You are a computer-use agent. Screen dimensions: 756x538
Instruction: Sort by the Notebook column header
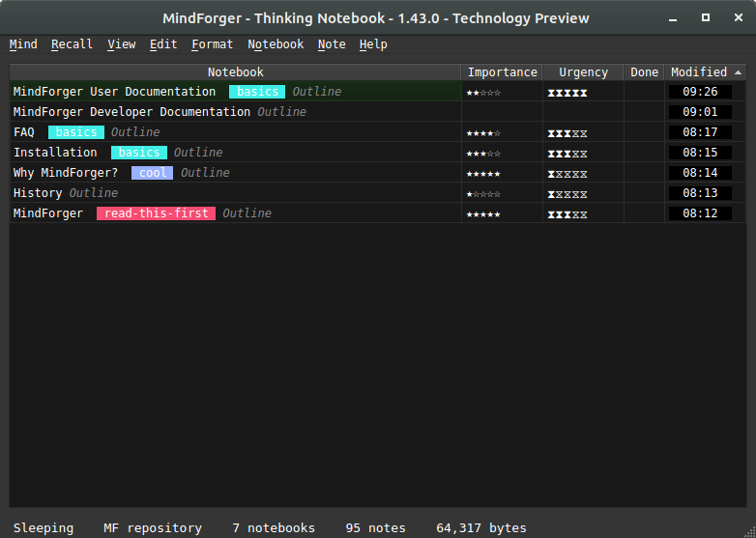[x=235, y=72]
